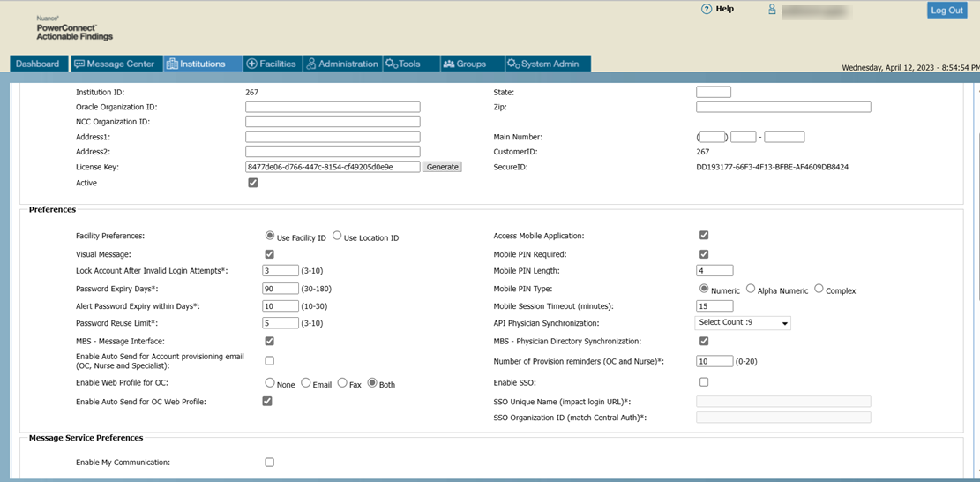Click the SecureID value DD193177-66F3-4F13-BFBE-AF4609DB8424

(773, 168)
